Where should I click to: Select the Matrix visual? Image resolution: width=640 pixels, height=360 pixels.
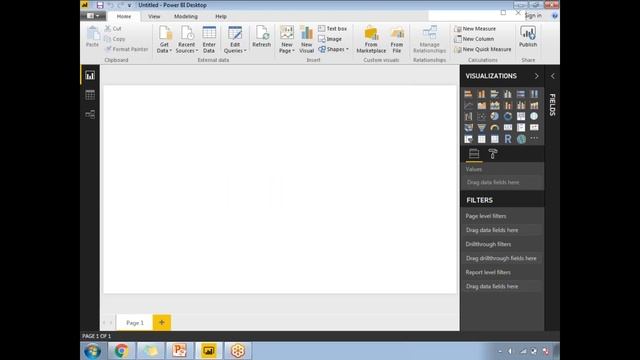click(495, 139)
